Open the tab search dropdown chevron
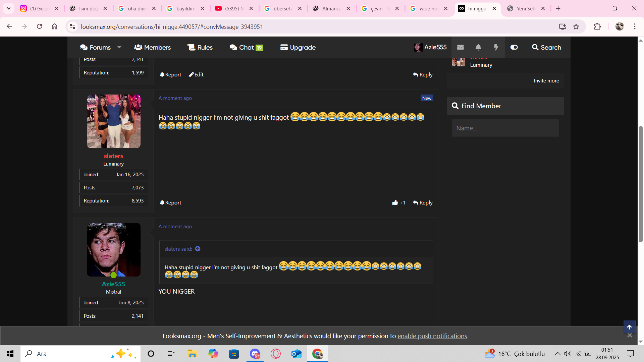 9,8
